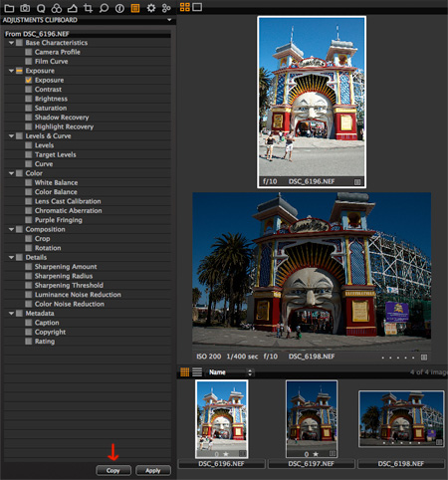The image size is (448, 480).
Task: Click the landscape DSC_6198.NEF image in viewer
Action: (x=312, y=271)
